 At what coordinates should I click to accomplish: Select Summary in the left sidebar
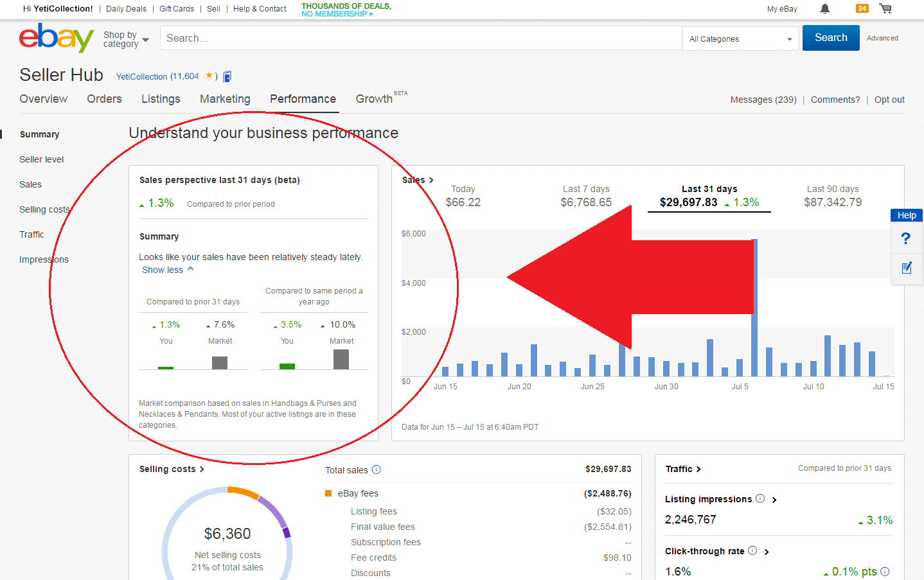[39, 134]
